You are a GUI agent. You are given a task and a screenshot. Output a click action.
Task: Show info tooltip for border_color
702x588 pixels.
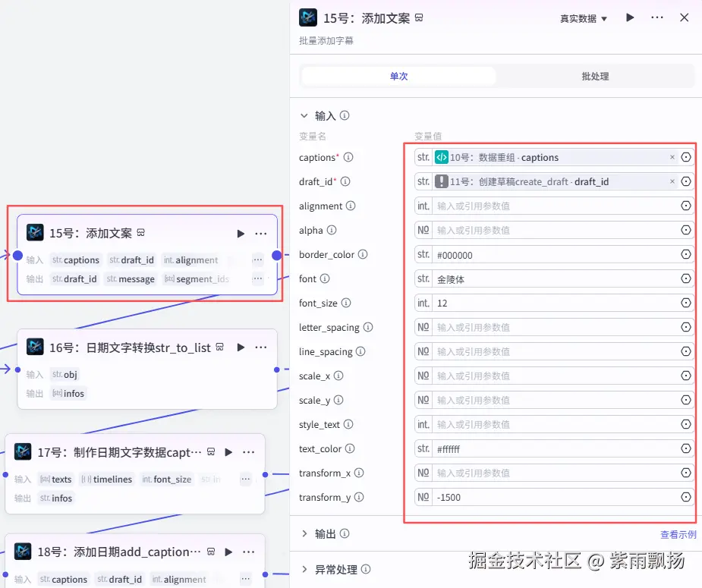363,254
